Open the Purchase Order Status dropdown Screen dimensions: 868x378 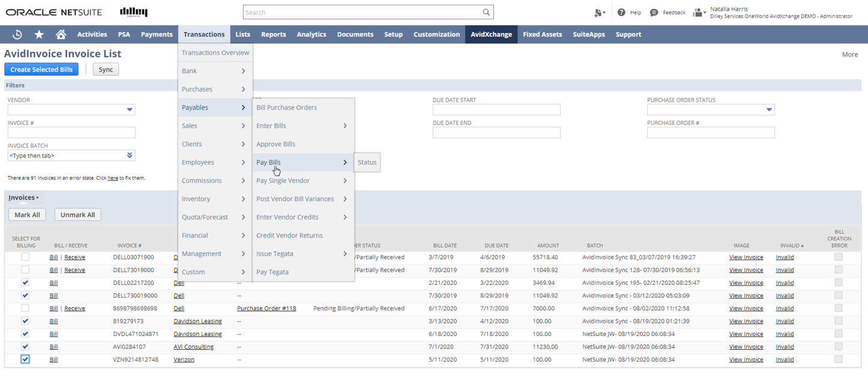pyautogui.click(x=769, y=109)
